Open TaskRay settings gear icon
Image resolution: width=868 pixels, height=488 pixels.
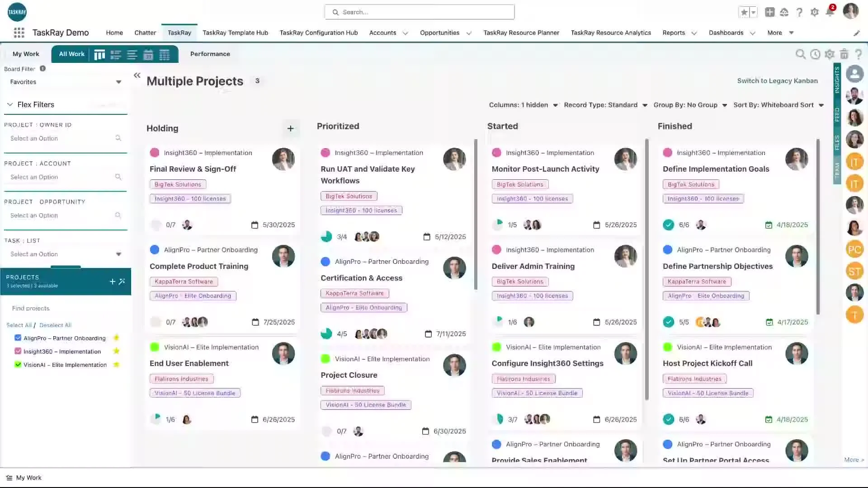pyautogui.click(x=830, y=54)
